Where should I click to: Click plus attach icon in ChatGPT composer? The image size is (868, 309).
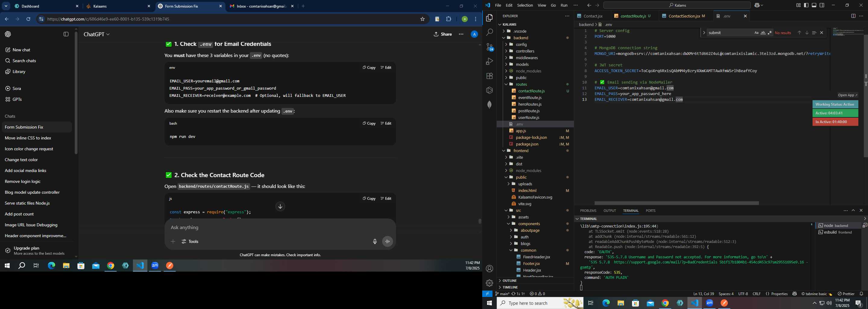(173, 241)
